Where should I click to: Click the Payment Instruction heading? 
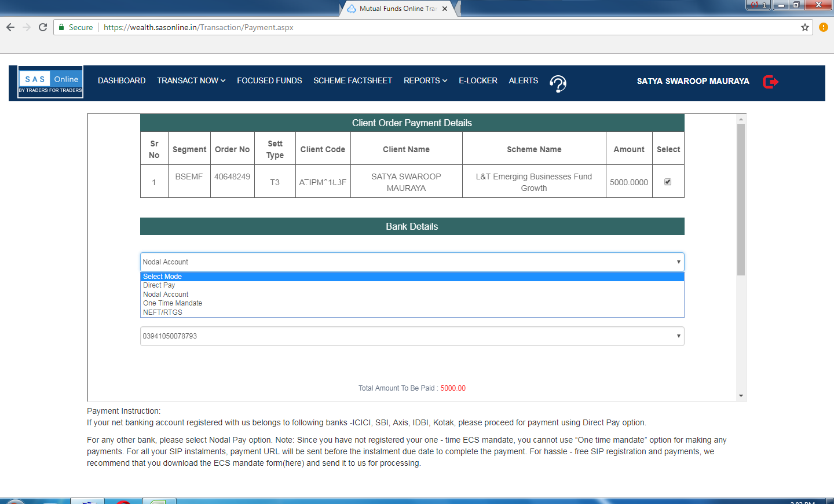123,411
